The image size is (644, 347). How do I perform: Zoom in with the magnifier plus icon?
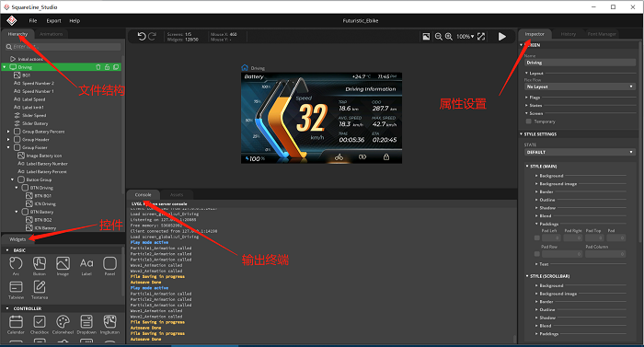[449, 37]
